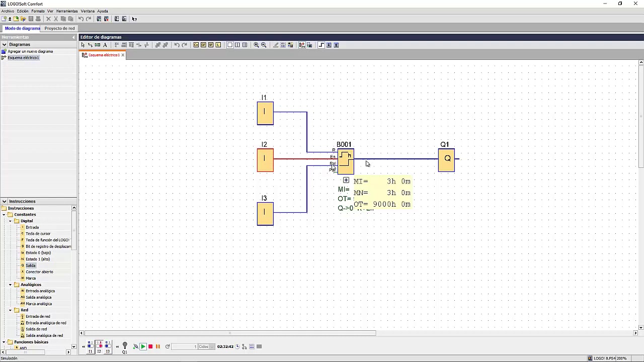Click the online test toolbar icon
This screenshot has height=362, width=644.
click(x=309, y=45)
